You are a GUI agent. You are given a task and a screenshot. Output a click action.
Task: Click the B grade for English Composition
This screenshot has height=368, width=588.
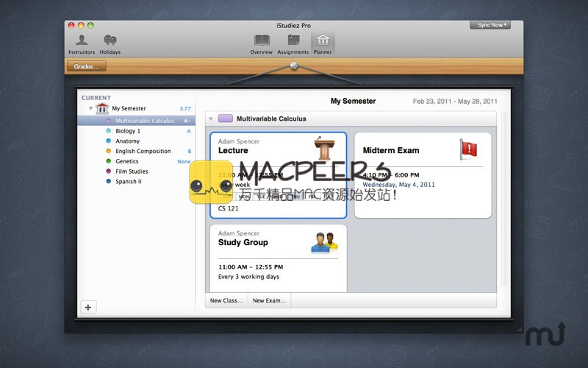click(190, 152)
